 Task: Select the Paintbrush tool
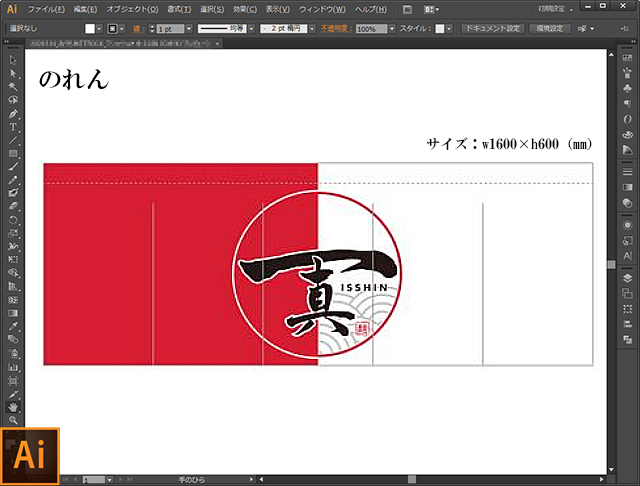click(x=13, y=166)
